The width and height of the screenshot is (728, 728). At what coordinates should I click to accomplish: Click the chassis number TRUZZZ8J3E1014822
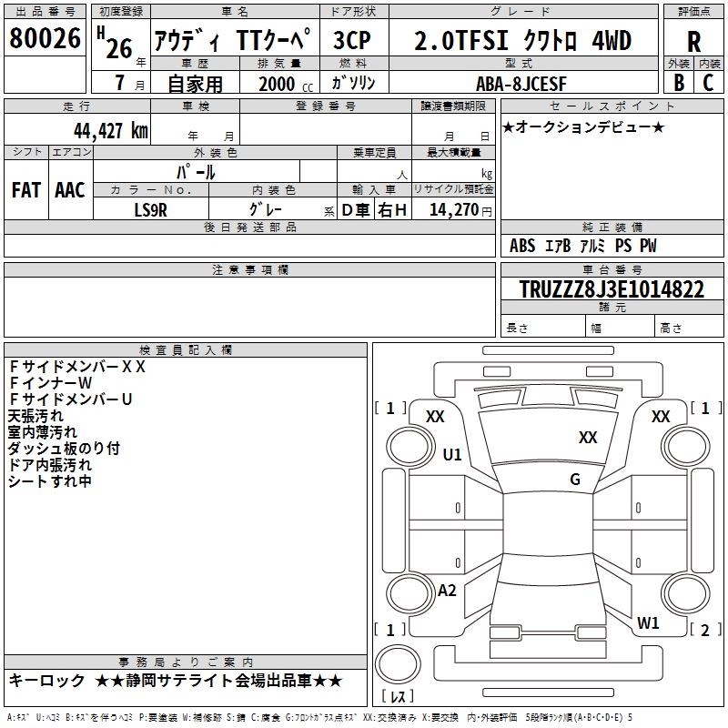tap(612, 289)
